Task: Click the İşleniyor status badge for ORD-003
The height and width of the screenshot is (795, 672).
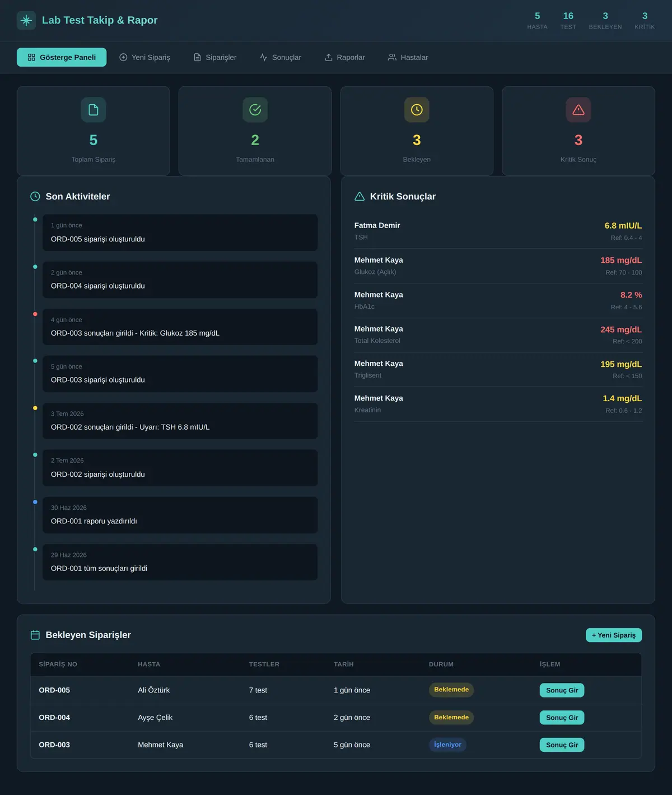Action: tap(447, 745)
